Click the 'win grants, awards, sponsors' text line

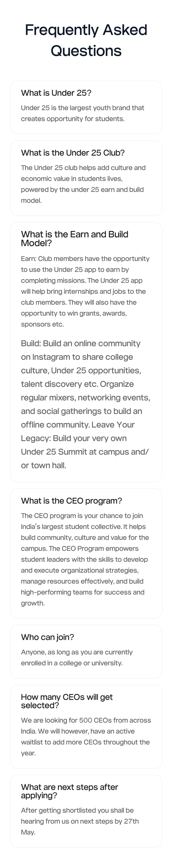click(74, 313)
